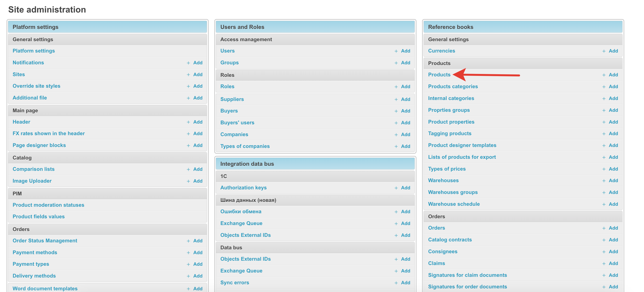
Task: Open Order Status Management page
Action: [x=45, y=241]
